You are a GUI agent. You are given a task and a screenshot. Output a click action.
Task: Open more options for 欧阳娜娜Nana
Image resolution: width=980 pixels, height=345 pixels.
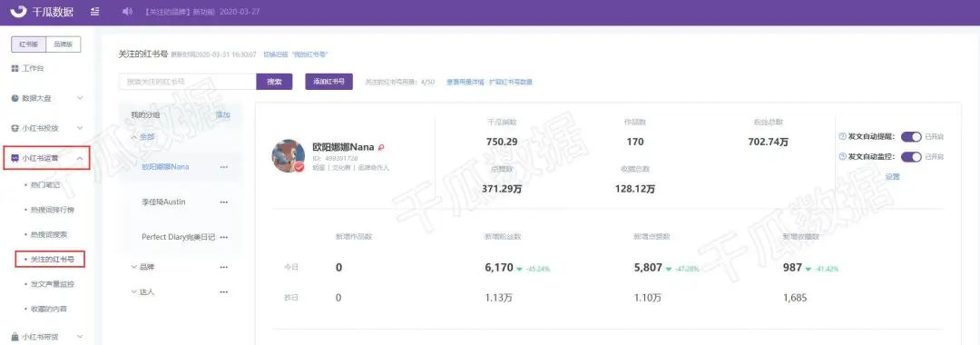(224, 167)
